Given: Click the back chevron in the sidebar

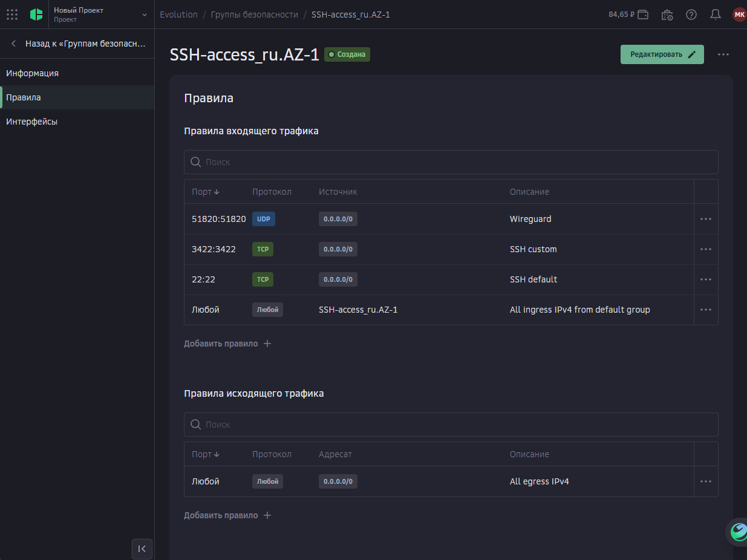Looking at the screenshot, I should tap(13, 44).
